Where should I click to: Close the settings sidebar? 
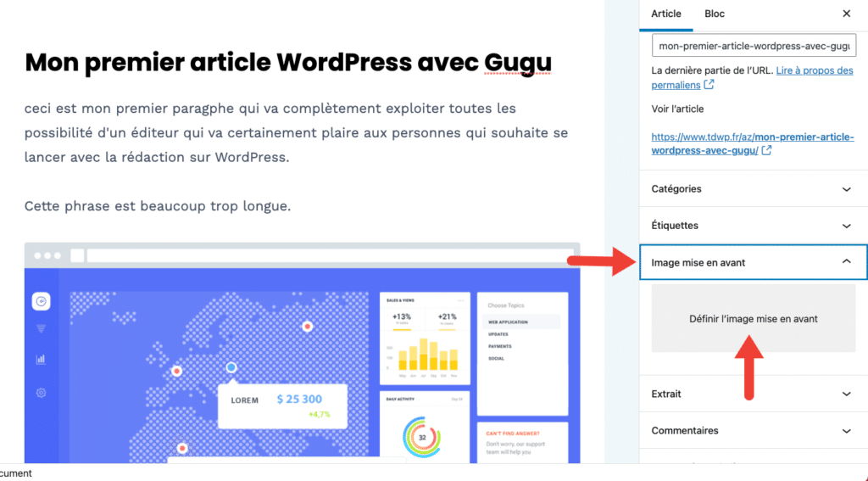click(847, 14)
